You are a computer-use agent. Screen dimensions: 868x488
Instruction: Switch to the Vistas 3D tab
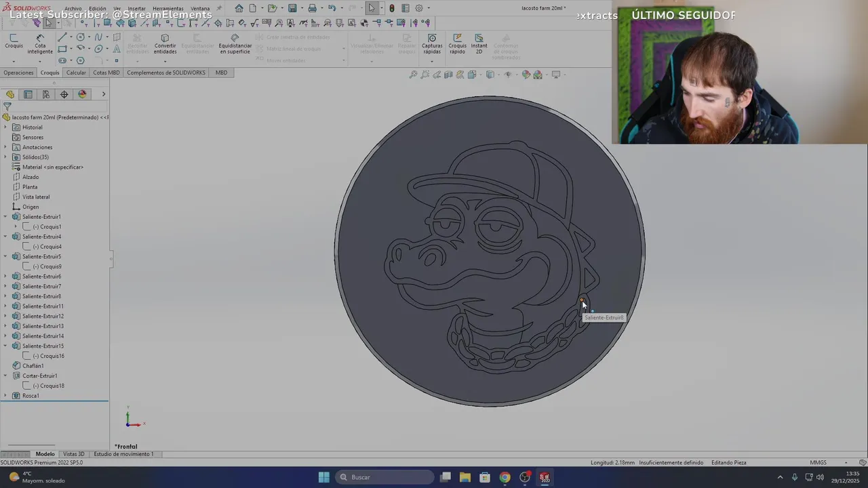pyautogui.click(x=73, y=454)
